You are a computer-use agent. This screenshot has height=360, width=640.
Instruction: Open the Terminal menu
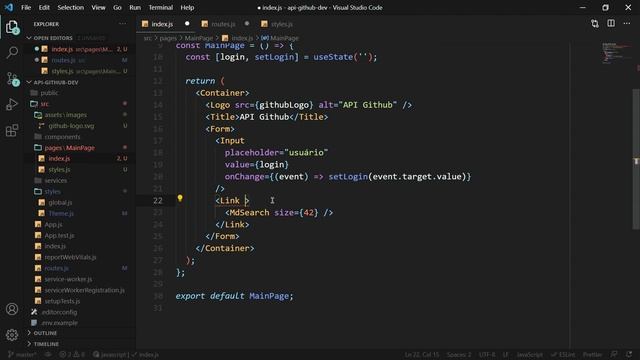pos(160,7)
